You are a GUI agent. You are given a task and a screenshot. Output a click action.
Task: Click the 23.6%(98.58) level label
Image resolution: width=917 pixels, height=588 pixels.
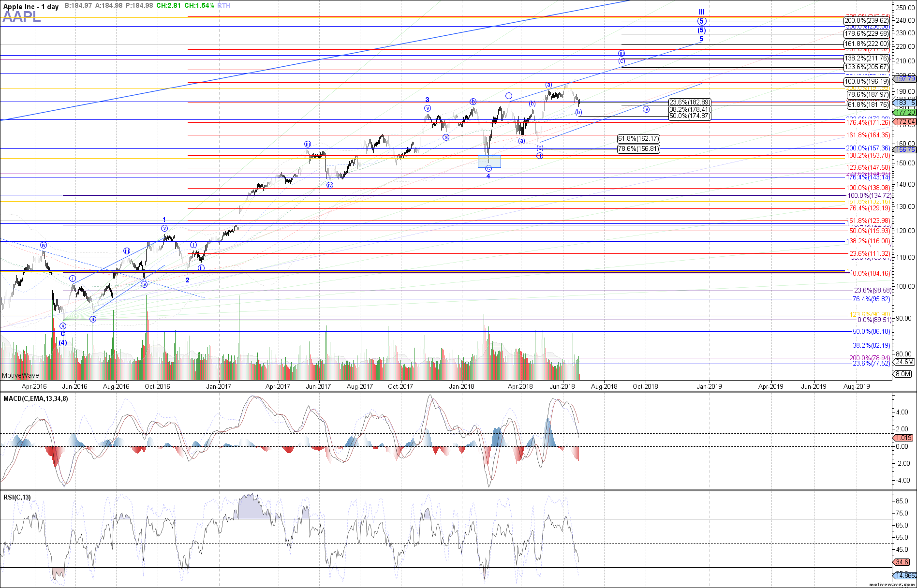click(x=873, y=291)
